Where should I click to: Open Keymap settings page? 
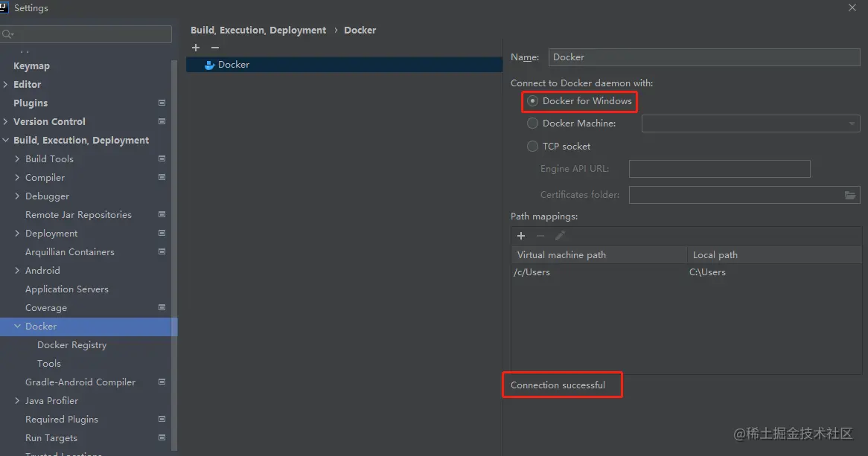tap(31, 66)
